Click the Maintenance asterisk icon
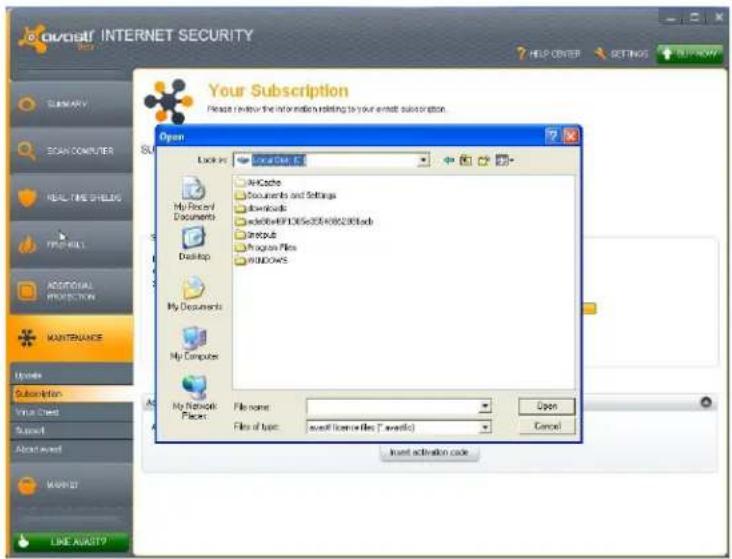The width and height of the screenshot is (732, 559). click(x=27, y=337)
